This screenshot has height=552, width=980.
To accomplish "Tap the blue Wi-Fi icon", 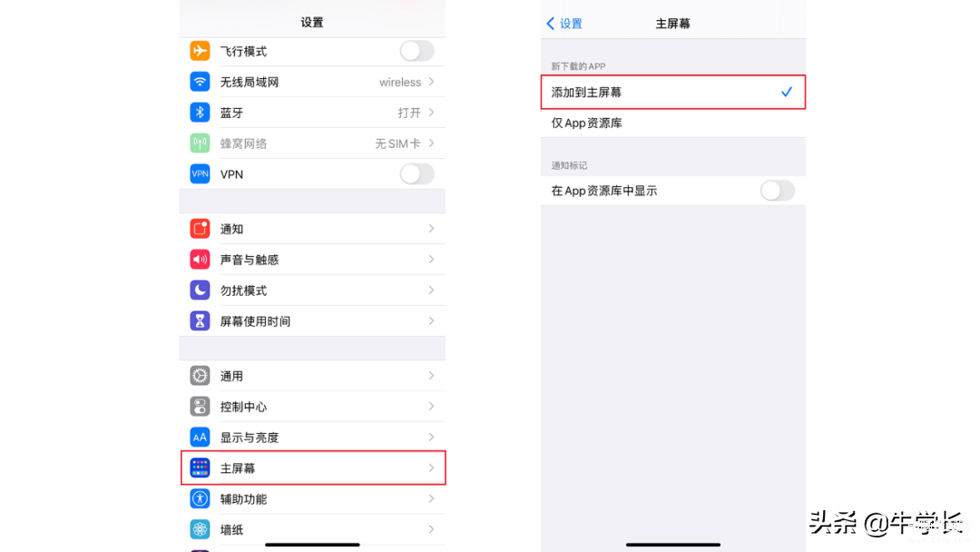I will (x=200, y=82).
